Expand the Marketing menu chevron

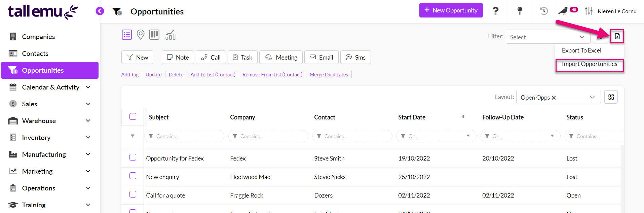coord(88,171)
